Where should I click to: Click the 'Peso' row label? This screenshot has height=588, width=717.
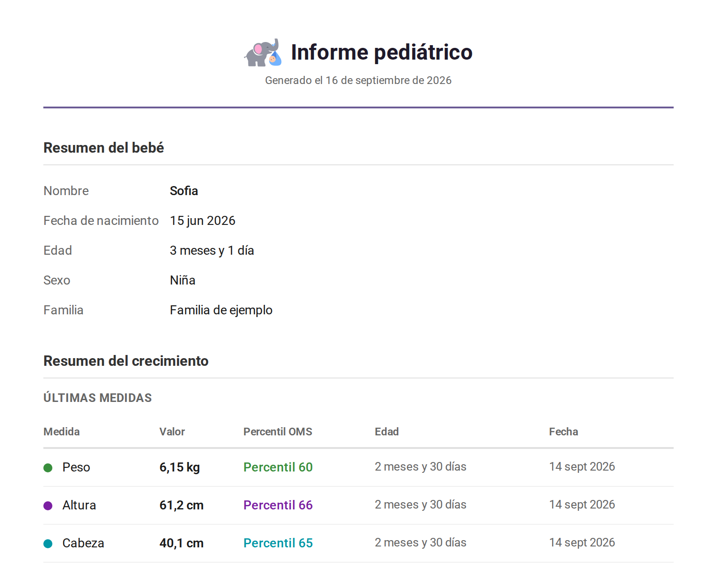coord(76,467)
